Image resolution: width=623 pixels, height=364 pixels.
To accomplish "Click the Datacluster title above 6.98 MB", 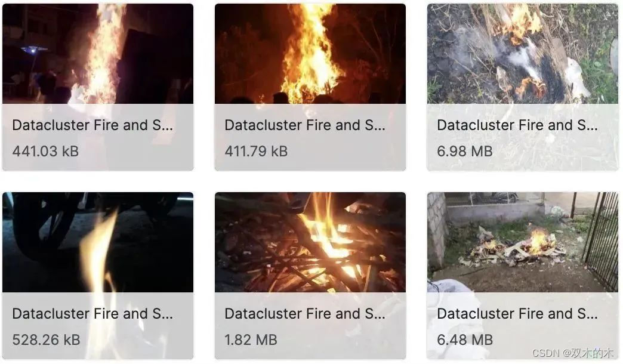I will (517, 125).
